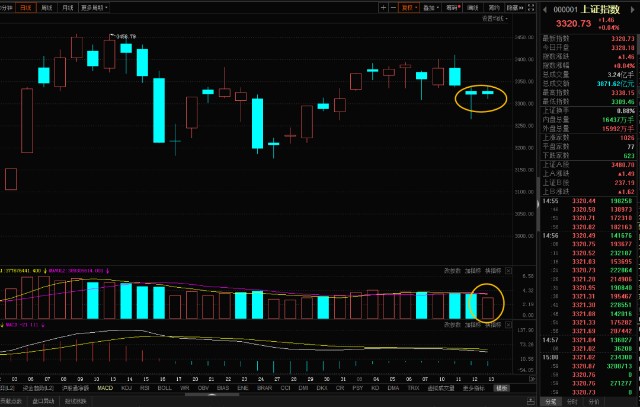The image size is (640, 407).
Task: Click the vertical scrollbar beside tick list
Action: click(538, 204)
